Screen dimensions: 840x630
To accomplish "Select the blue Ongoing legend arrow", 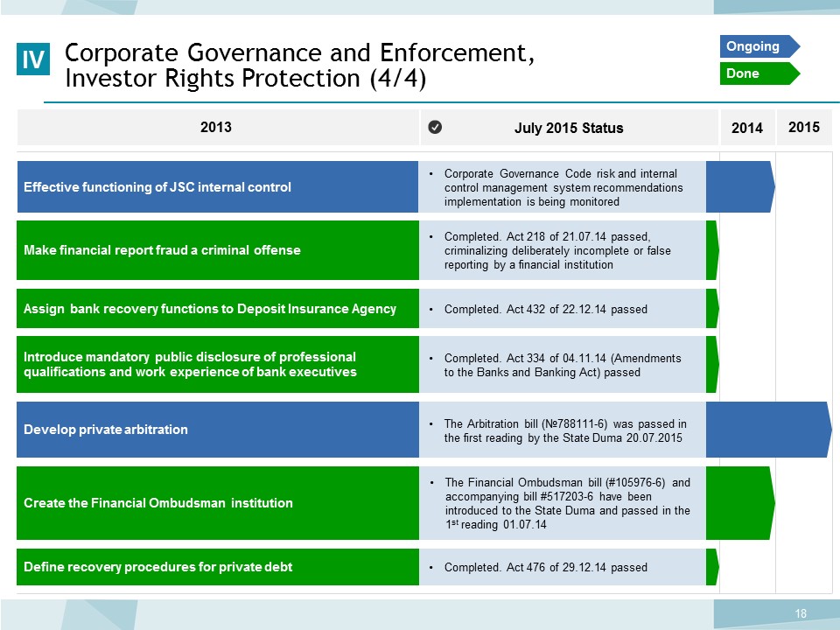I will click(x=759, y=46).
